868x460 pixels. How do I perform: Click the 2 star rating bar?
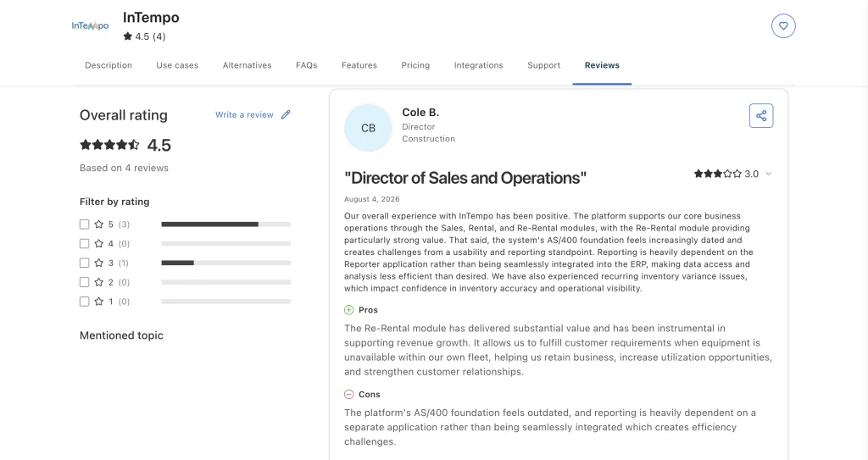pyautogui.click(x=225, y=282)
